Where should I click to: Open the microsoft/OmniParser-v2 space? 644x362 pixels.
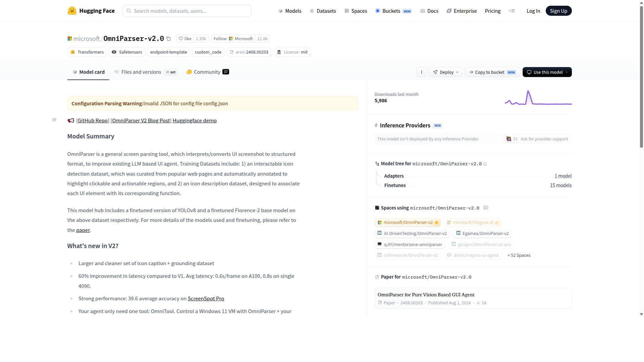point(408,223)
